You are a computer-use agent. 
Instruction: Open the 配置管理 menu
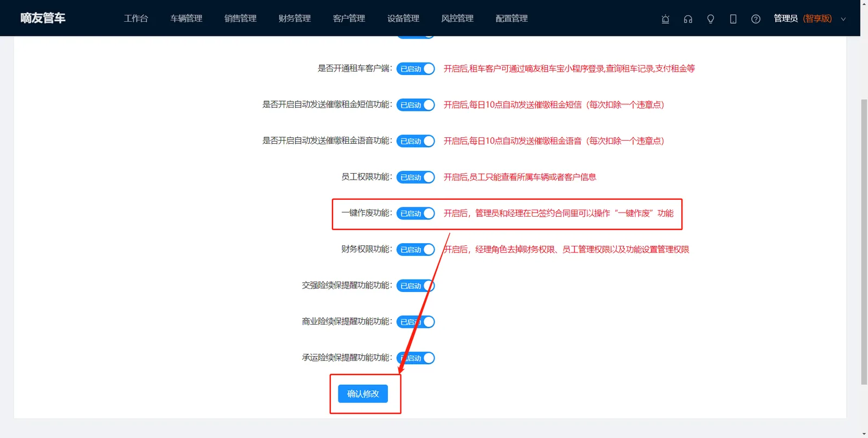512,18
